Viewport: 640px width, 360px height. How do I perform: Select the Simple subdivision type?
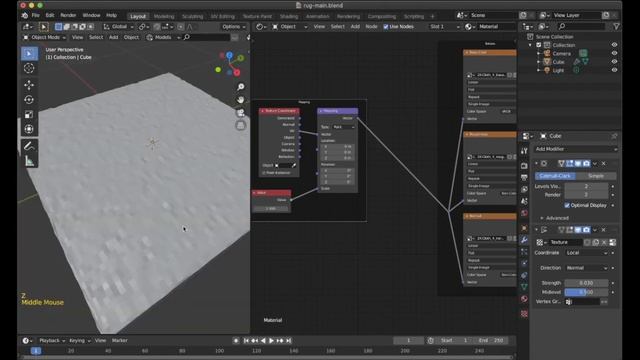[x=596, y=176]
